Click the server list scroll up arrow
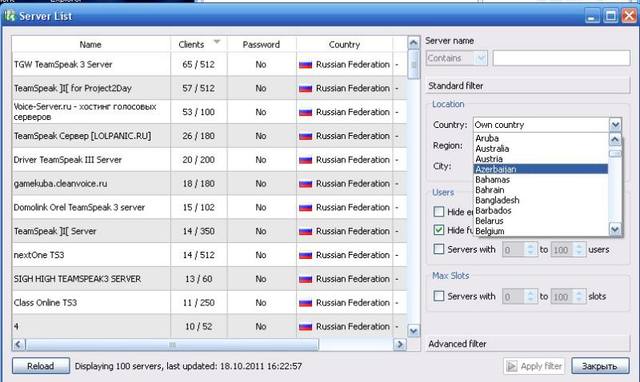The height and width of the screenshot is (382, 640). (413, 42)
